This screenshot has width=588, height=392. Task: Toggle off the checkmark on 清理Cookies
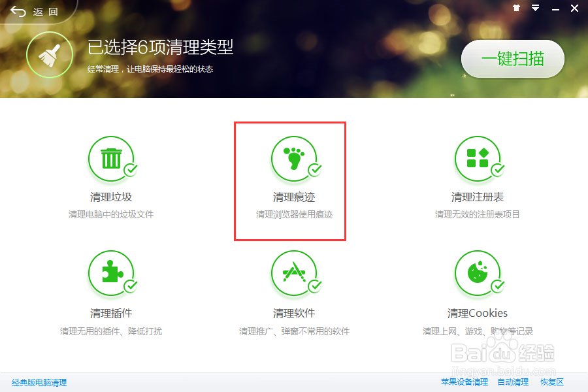[497, 287]
